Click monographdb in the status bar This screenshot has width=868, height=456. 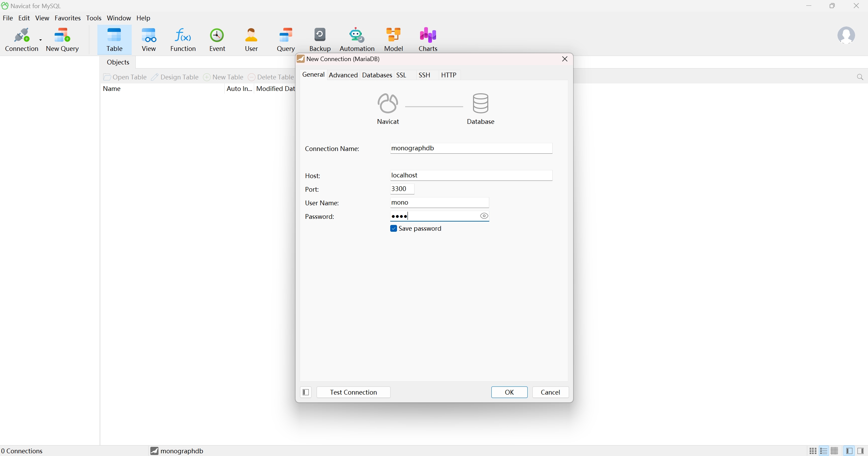[x=177, y=451]
